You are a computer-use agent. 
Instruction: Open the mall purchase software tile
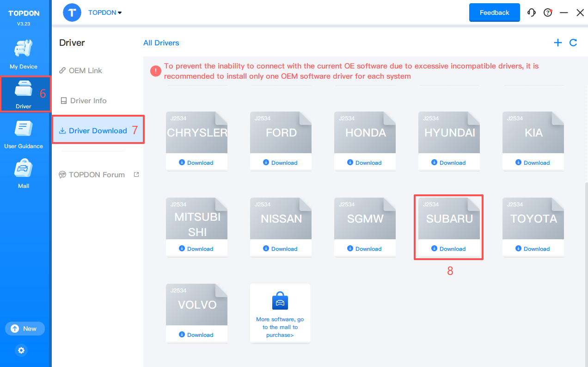(x=280, y=313)
